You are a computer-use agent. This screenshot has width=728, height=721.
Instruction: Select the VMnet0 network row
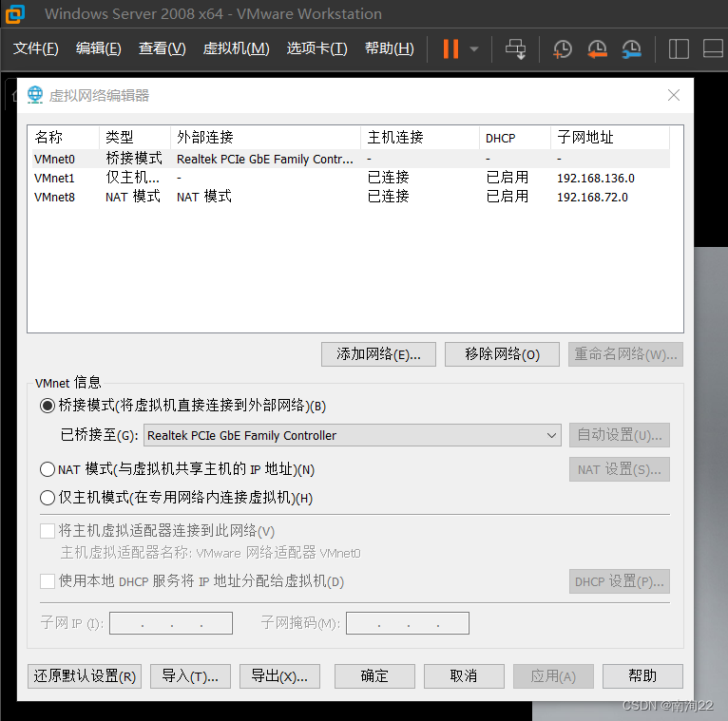point(351,159)
